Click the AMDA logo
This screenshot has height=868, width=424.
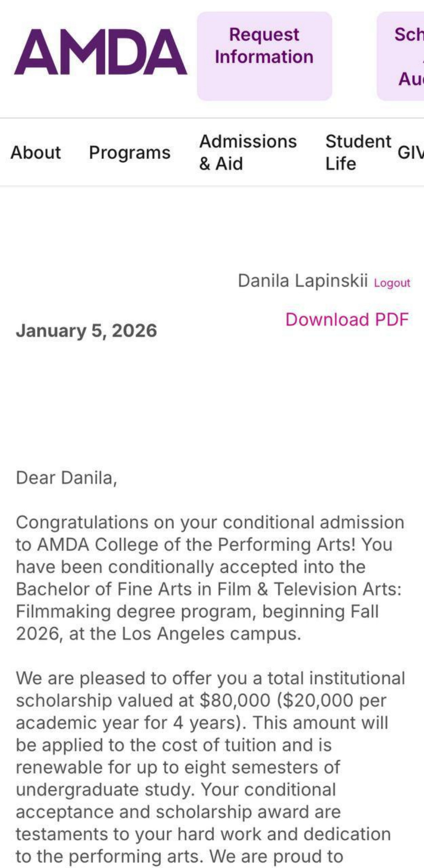click(x=100, y=52)
